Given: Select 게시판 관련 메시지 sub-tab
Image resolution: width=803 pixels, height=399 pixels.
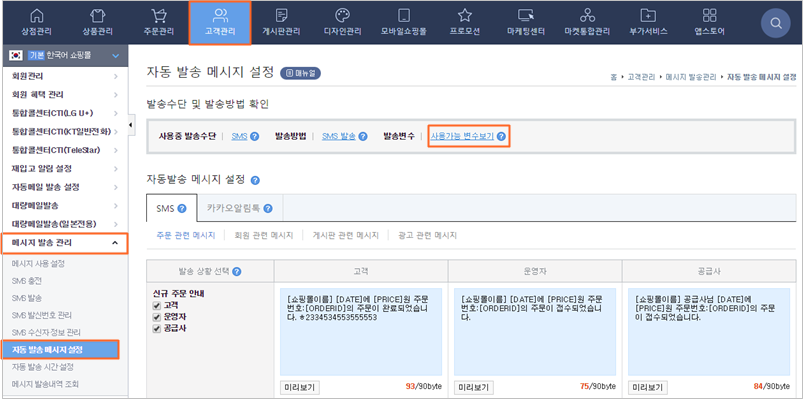Looking at the screenshot, I should click(345, 236).
